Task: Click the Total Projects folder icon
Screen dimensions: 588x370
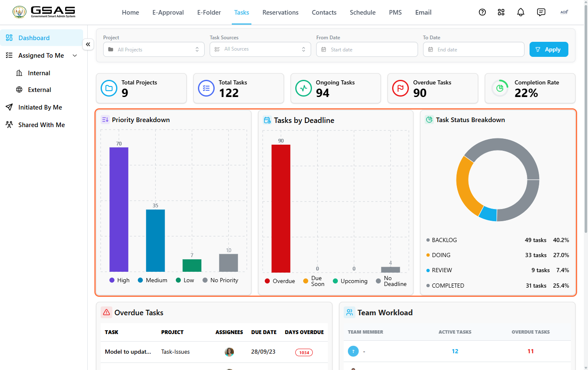Action: point(109,88)
